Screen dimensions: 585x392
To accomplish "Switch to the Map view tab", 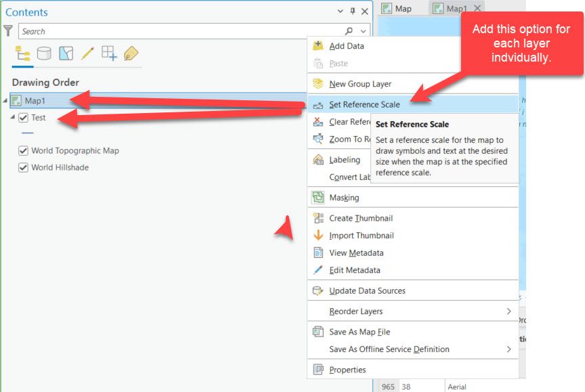I will click(397, 9).
